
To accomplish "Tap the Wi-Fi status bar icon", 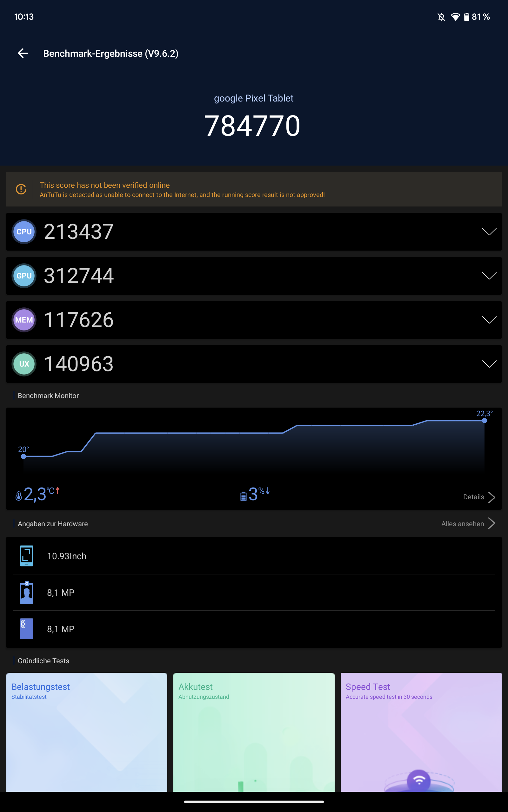I will pos(455,17).
